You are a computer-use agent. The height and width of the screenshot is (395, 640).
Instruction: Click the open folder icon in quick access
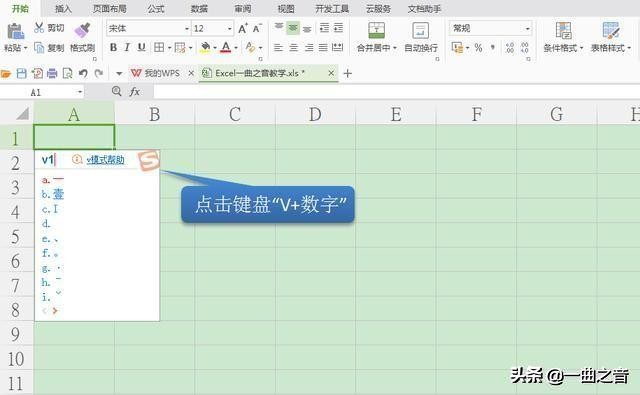click(x=6, y=73)
